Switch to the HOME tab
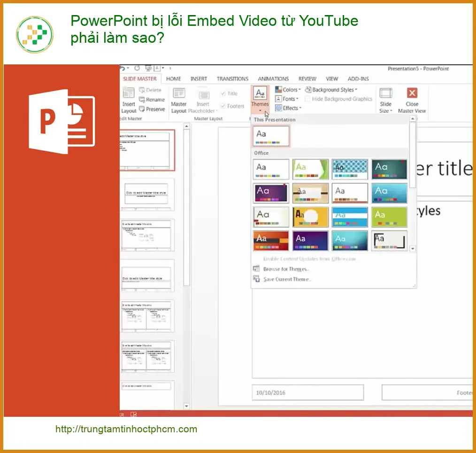This screenshot has height=453, width=476. 173,78
